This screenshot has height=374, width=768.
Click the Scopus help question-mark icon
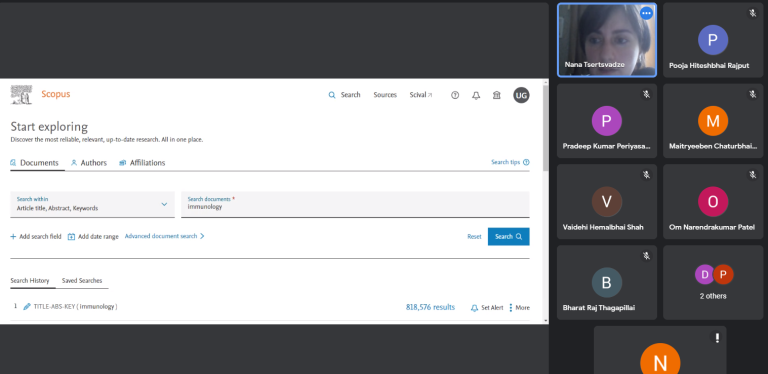tap(455, 95)
